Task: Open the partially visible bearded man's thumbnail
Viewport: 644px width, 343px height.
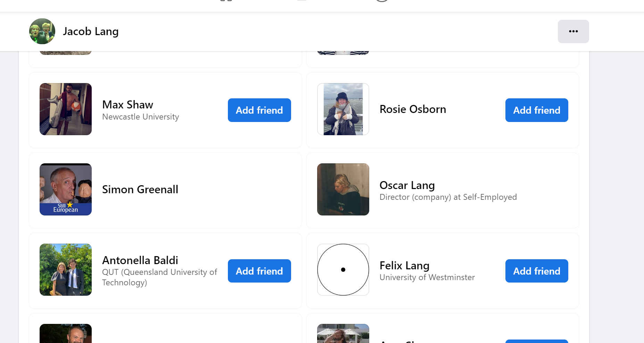Action: (66, 333)
